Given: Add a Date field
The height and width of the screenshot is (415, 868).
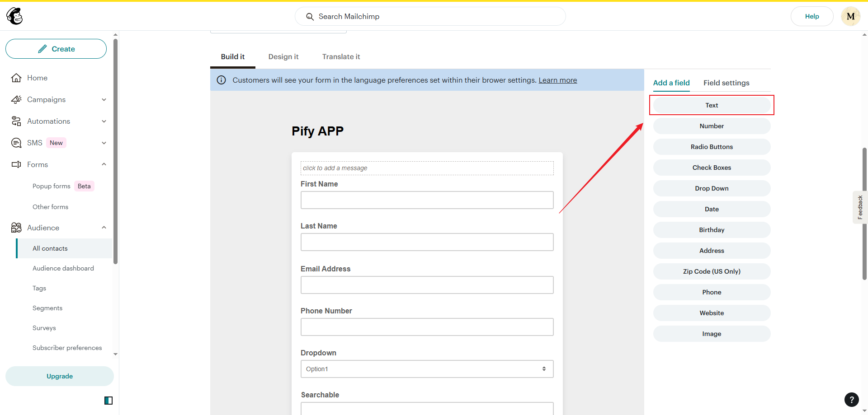Looking at the screenshot, I should point(712,209).
